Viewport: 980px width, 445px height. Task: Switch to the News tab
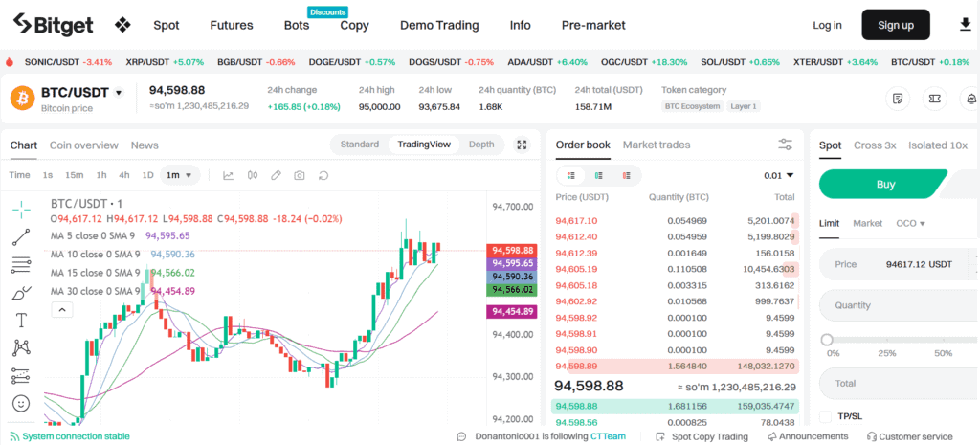pyautogui.click(x=145, y=145)
